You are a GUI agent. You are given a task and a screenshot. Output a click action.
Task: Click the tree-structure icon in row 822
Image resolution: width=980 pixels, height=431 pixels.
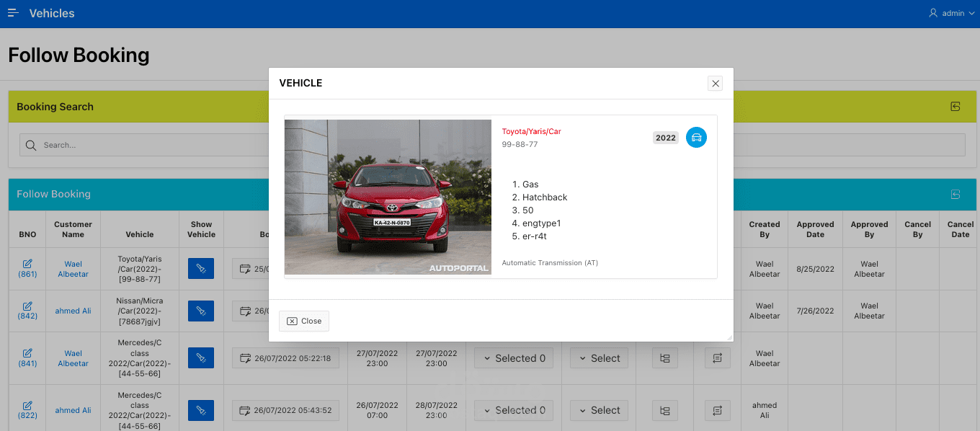[x=664, y=410]
